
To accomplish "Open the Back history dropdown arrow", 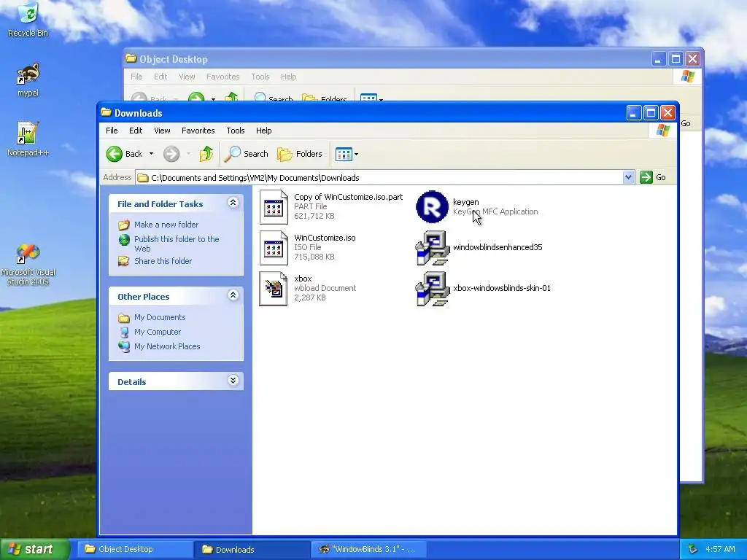I will [152, 154].
